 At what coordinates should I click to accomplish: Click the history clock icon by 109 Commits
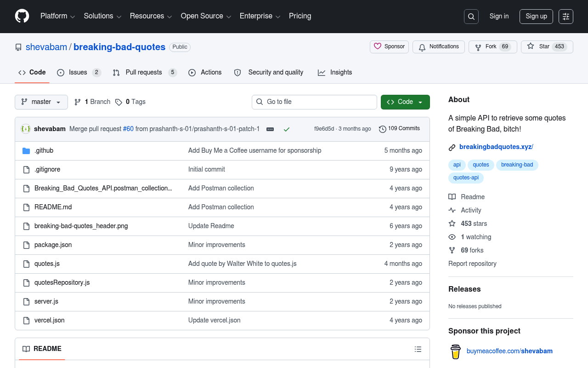click(383, 129)
